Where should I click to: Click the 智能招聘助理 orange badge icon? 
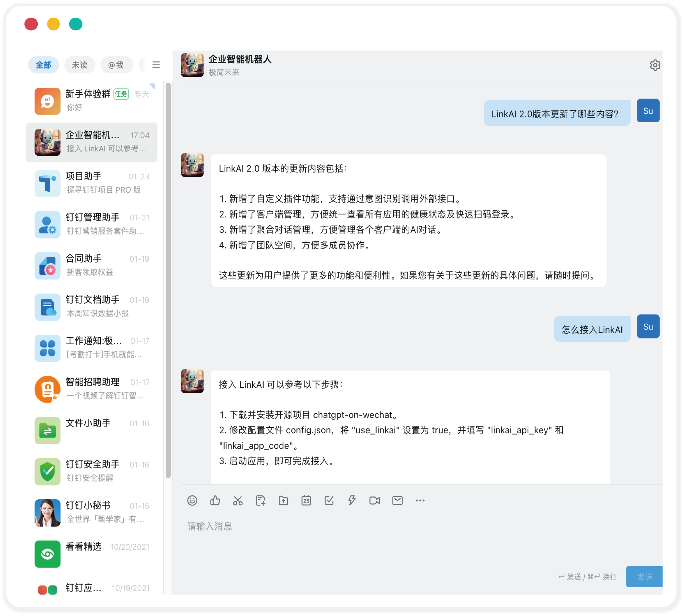pyautogui.click(x=47, y=389)
